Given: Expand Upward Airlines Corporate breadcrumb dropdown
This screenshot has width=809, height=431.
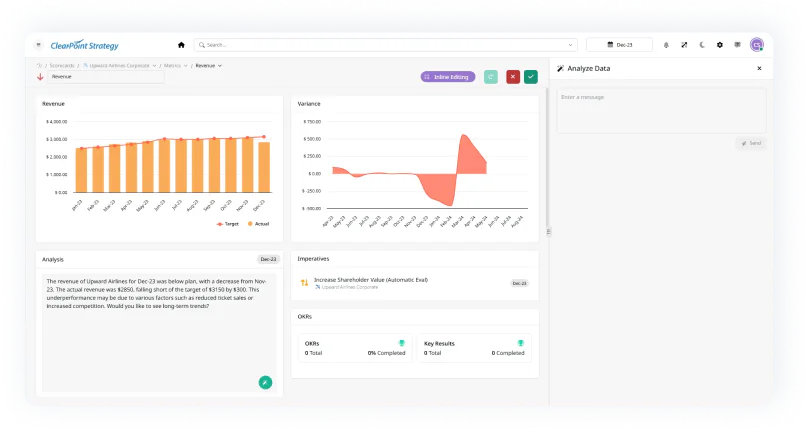Looking at the screenshot, I should coord(154,66).
